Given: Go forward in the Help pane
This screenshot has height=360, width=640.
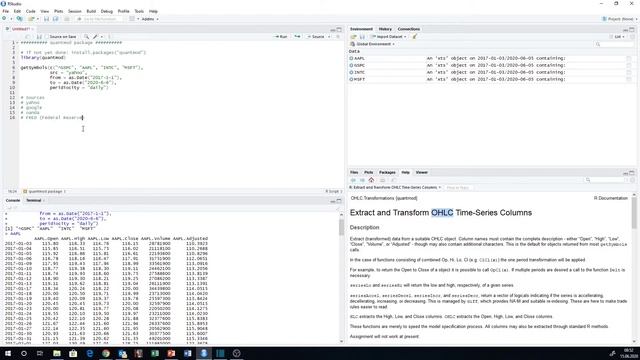Looking at the screenshot, I should 362,180.
